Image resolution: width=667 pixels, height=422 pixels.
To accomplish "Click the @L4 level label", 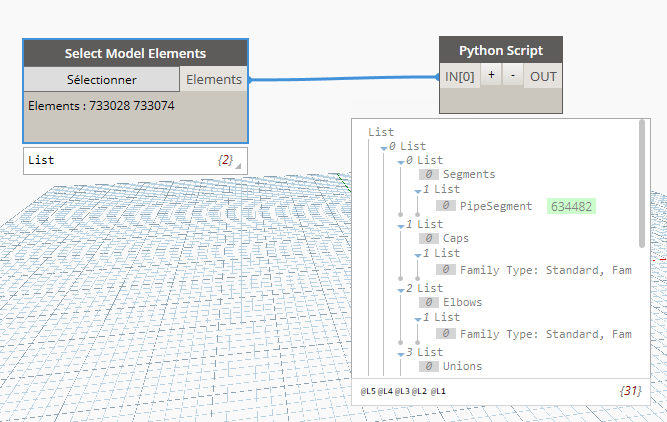I will pos(385,391).
